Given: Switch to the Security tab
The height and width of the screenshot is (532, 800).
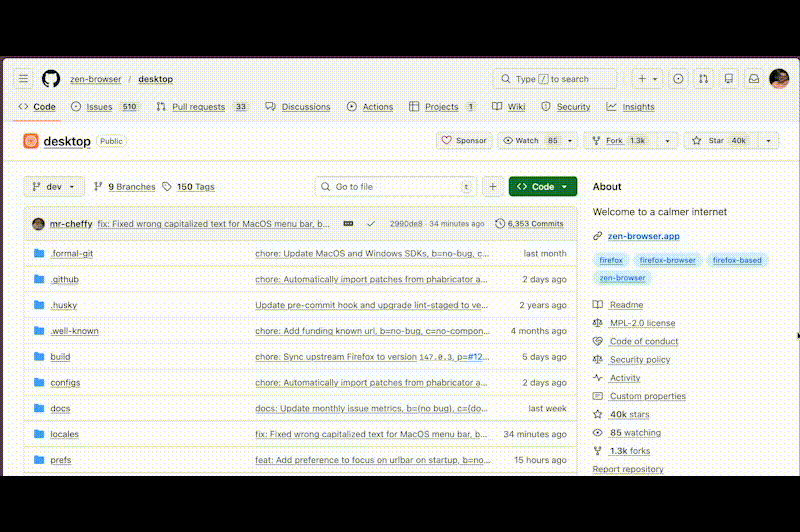Looking at the screenshot, I should click(566, 107).
